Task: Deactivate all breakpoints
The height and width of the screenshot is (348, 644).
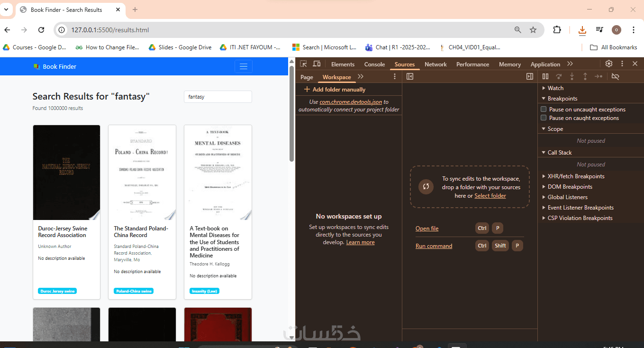Action: point(616,76)
